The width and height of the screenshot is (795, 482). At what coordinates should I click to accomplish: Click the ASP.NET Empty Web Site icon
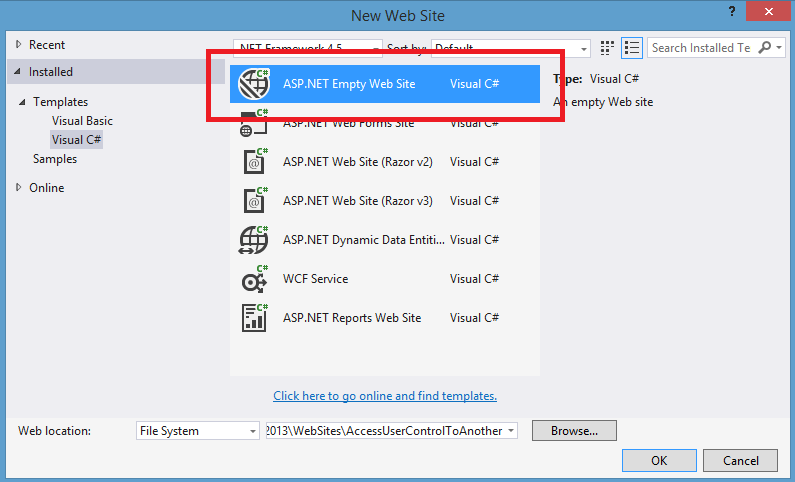pos(254,84)
